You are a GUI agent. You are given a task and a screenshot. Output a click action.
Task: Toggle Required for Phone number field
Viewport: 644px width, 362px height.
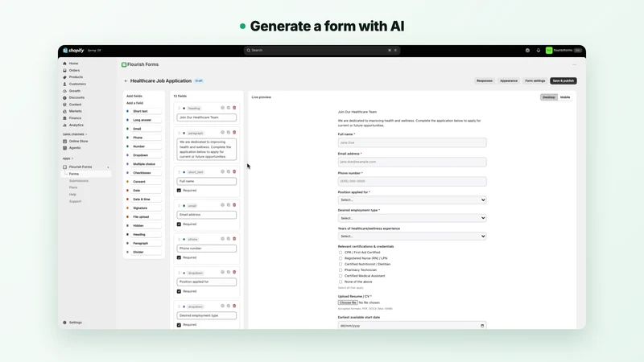click(179, 257)
